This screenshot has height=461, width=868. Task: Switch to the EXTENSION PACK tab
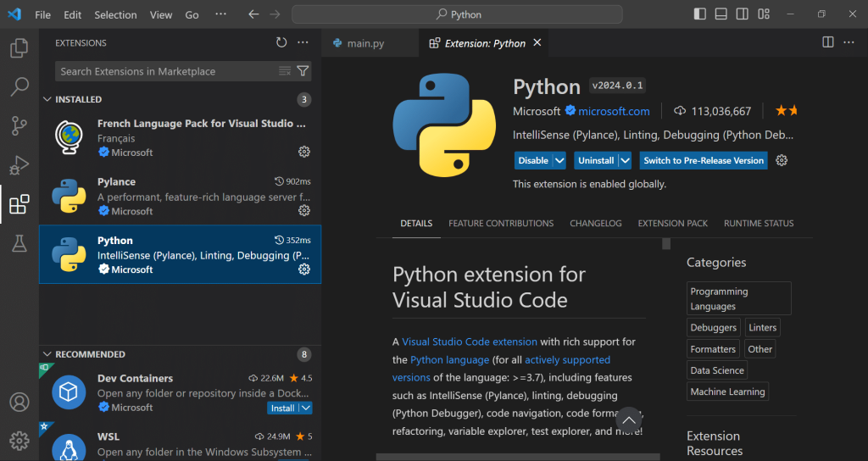pos(672,224)
